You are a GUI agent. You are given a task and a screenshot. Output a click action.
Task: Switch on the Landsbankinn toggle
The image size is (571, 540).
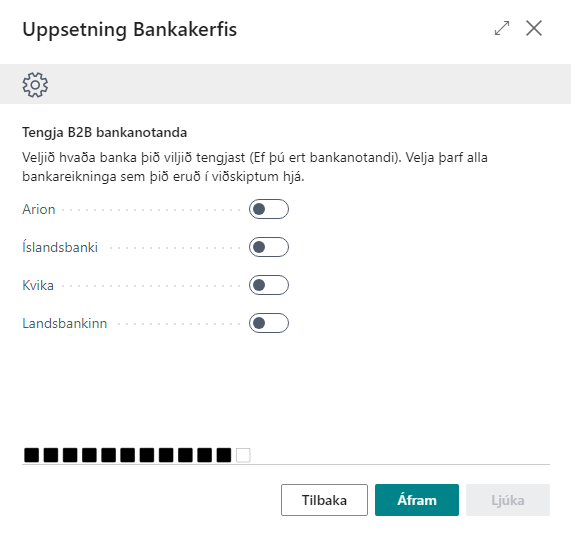269,323
